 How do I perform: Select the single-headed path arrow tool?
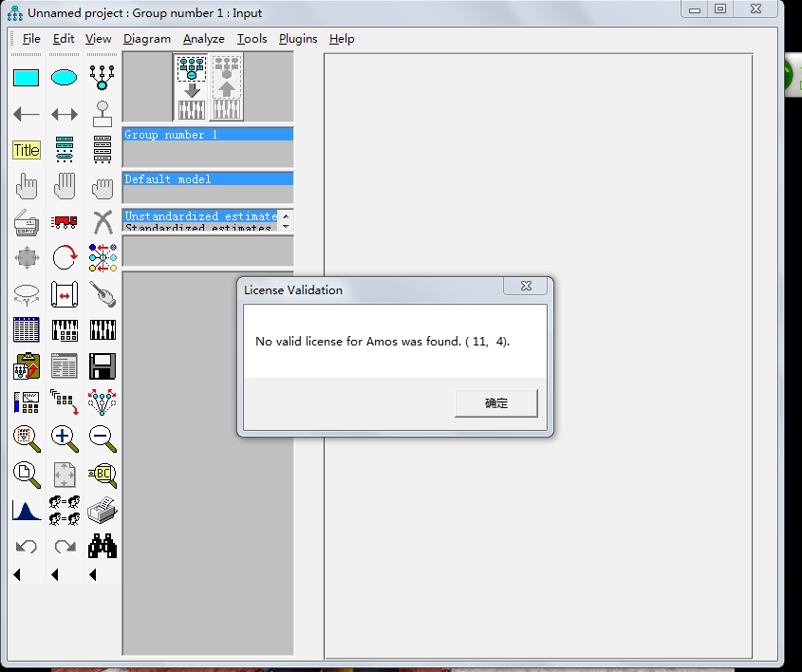coord(26,114)
